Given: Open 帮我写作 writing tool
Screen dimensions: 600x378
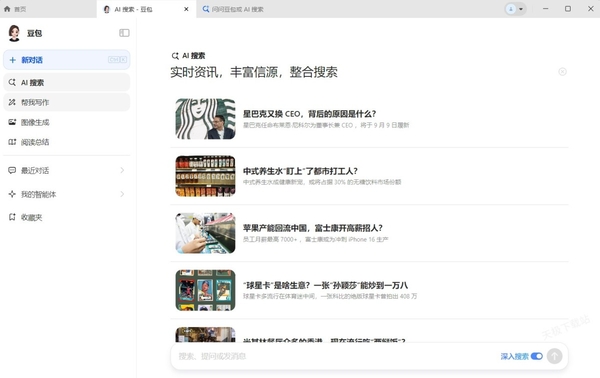Looking at the screenshot, I should coord(67,102).
